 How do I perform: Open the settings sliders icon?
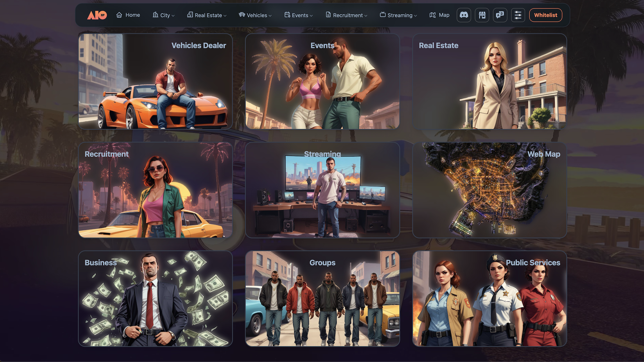518,15
